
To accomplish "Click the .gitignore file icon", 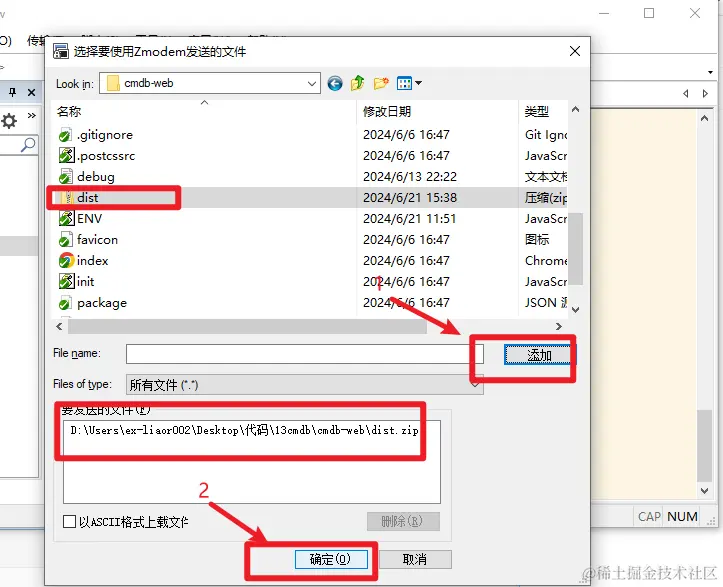I will tap(65, 135).
